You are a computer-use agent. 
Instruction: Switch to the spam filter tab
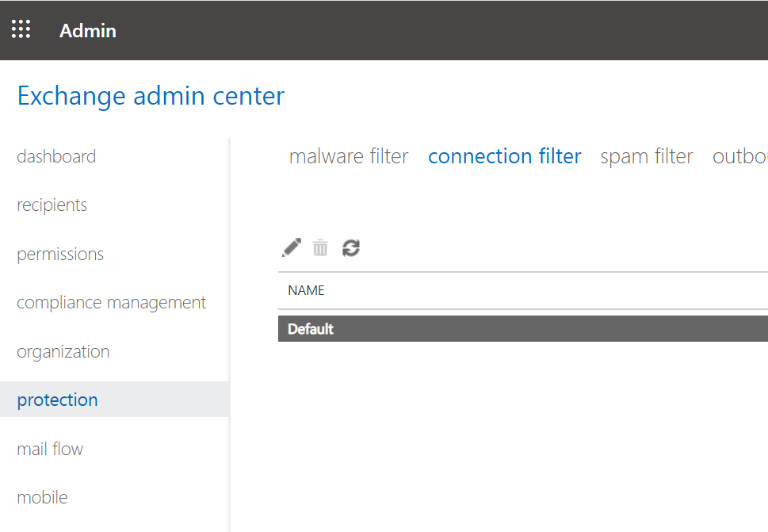(x=647, y=157)
